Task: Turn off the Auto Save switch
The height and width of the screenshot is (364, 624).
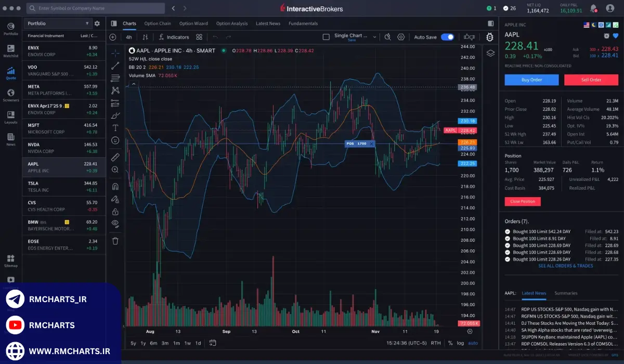Action: click(x=447, y=37)
